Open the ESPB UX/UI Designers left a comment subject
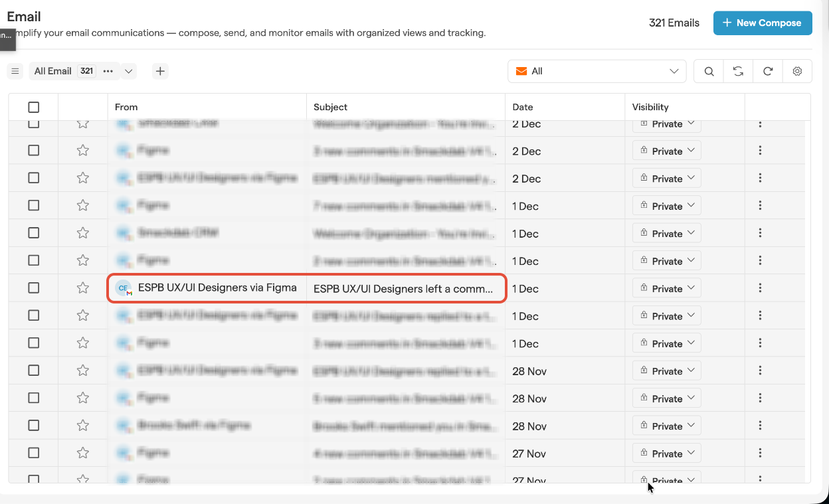Screen dimensions: 829x504 point(404,289)
